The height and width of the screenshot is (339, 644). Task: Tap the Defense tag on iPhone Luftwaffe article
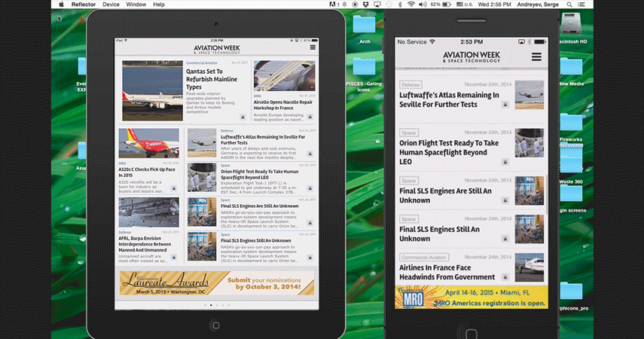pyautogui.click(x=411, y=84)
